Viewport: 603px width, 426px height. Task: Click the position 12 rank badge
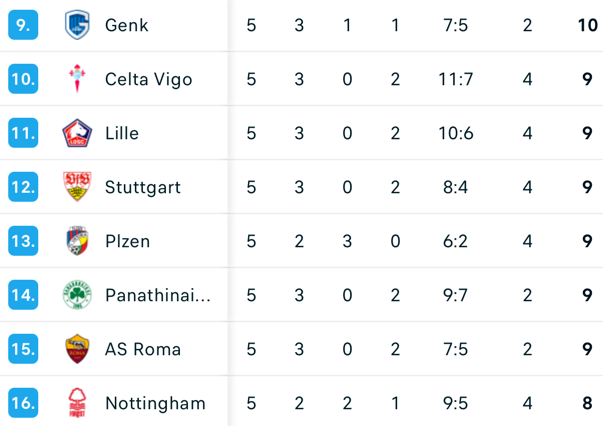[x=22, y=187]
